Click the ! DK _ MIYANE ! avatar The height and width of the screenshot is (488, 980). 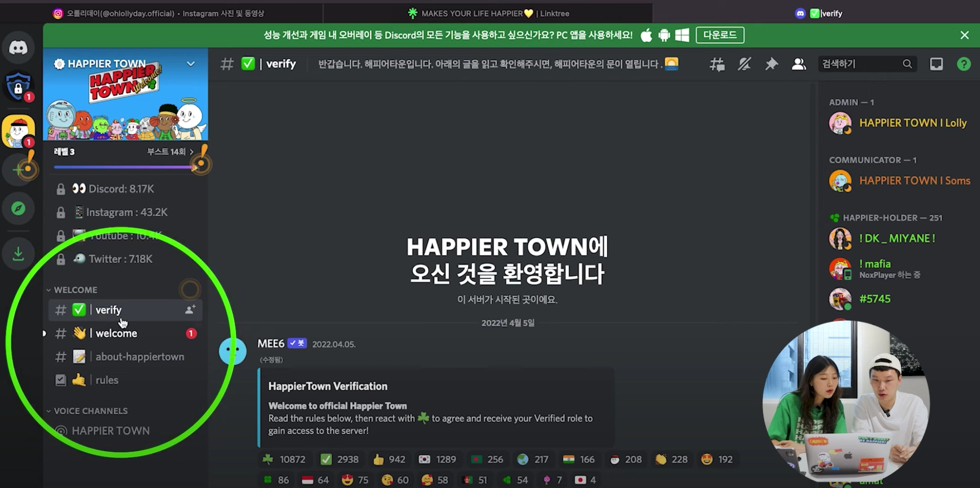click(840, 239)
